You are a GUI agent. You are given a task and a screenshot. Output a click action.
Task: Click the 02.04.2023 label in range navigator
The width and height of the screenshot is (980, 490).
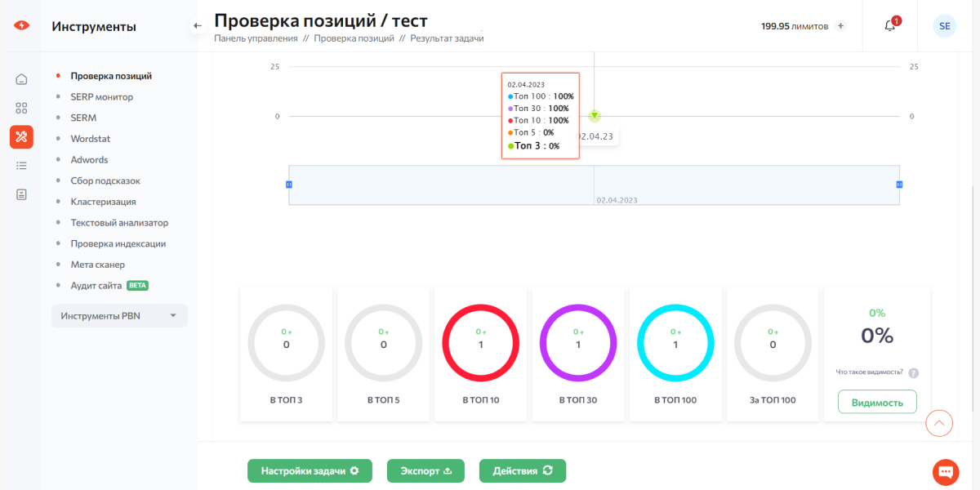(617, 200)
